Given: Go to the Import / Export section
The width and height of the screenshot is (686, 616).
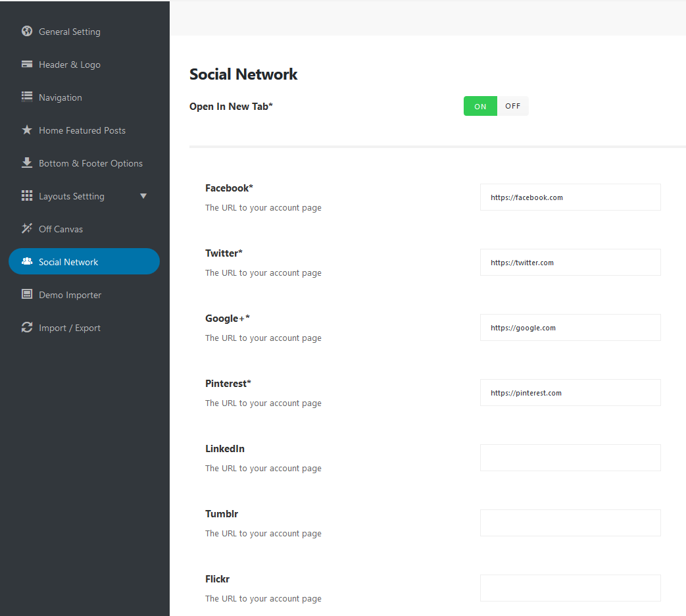Looking at the screenshot, I should [x=69, y=328].
